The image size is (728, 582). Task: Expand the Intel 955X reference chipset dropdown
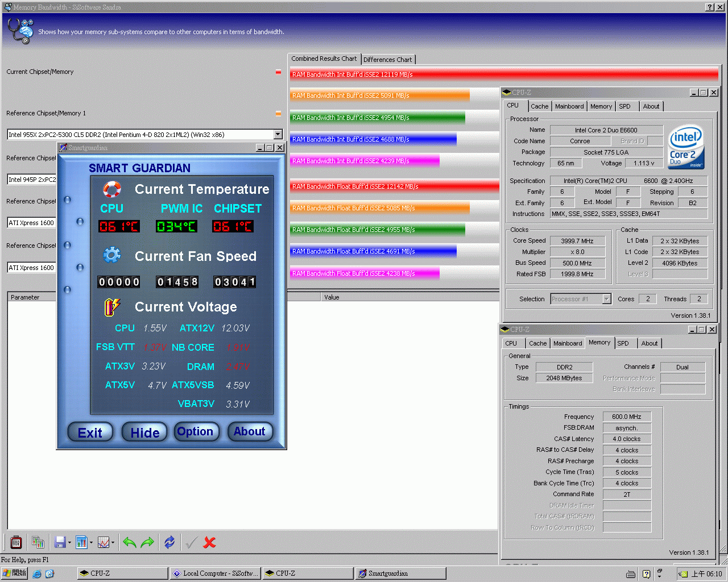[278, 135]
